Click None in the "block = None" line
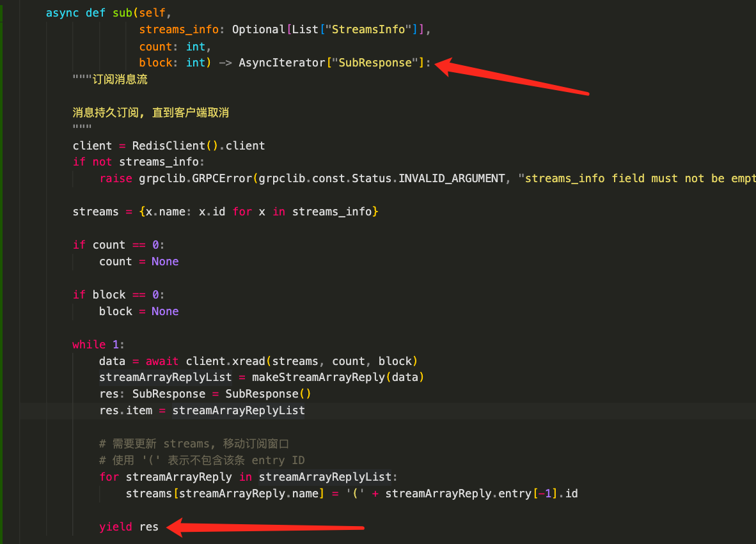756x544 pixels. pyautogui.click(x=165, y=311)
